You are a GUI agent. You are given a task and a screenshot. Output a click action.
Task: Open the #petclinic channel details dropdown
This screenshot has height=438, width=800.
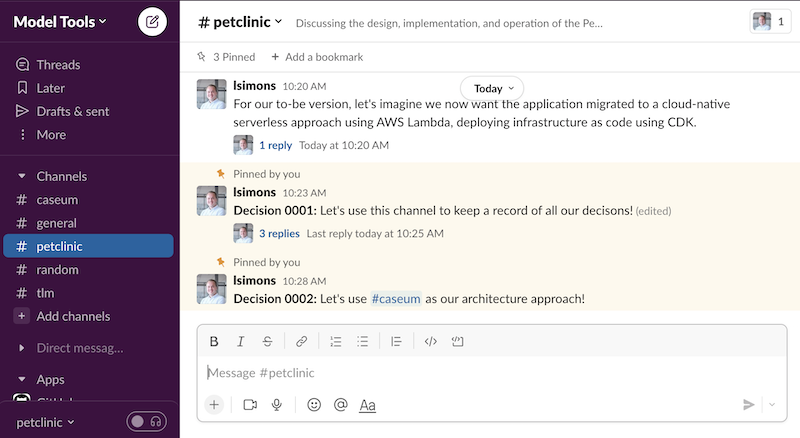[x=240, y=22]
